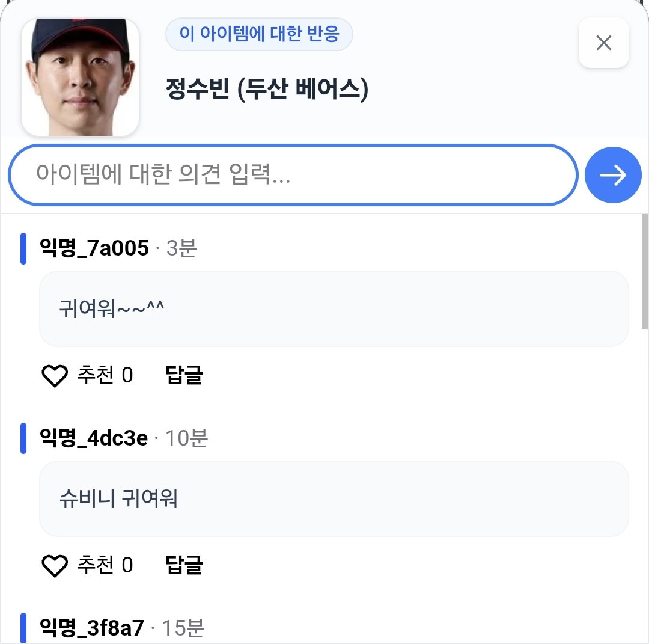Screen dimensions: 649x644
Task: Focus the 아이템에 대한 의견 입력 field
Action: [x=293, y=175]
